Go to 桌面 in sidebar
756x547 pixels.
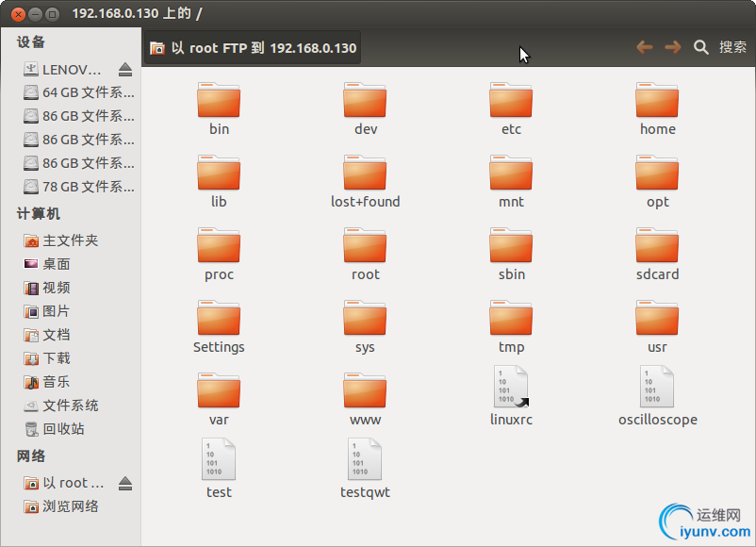[47, 264]
